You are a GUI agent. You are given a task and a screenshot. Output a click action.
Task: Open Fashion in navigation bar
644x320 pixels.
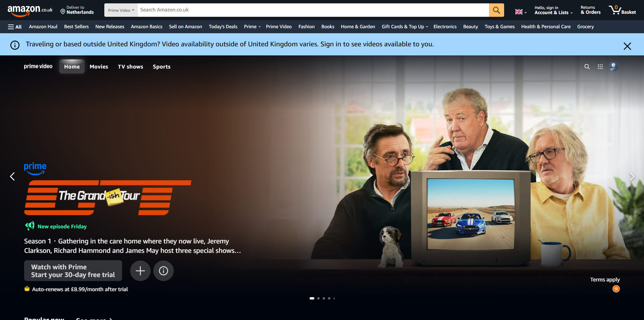coord(307,27)
